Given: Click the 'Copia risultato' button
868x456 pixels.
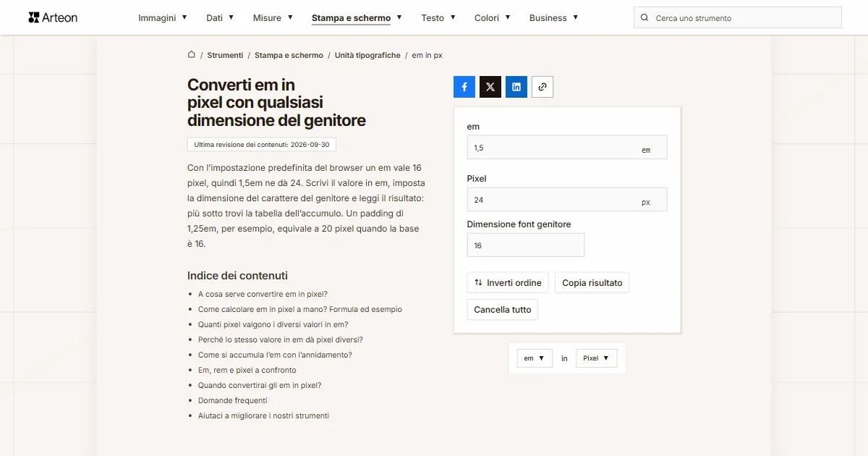Looking at the screenshot, I should click(592, 282).
